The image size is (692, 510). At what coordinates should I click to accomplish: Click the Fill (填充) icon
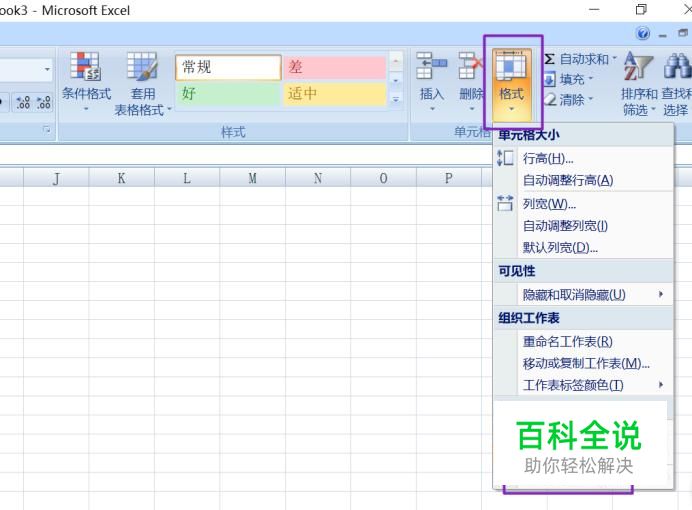[550, 79]
